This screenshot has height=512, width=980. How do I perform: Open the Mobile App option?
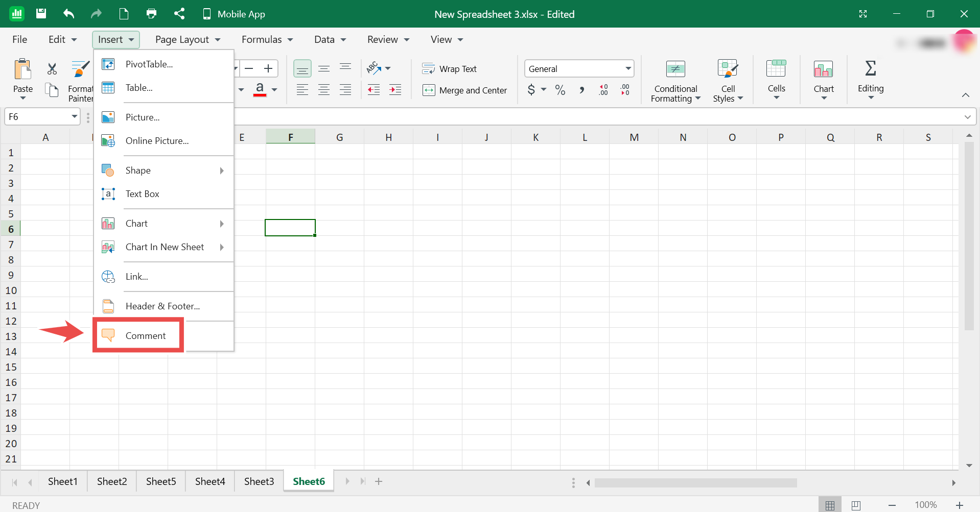click(x=234, y=14)
